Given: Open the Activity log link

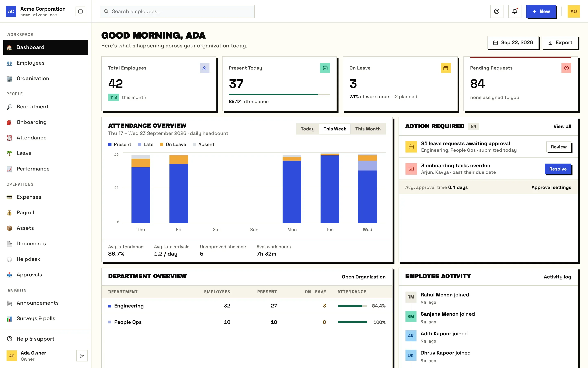Looking at the screenshot, I should click(557, 277).
